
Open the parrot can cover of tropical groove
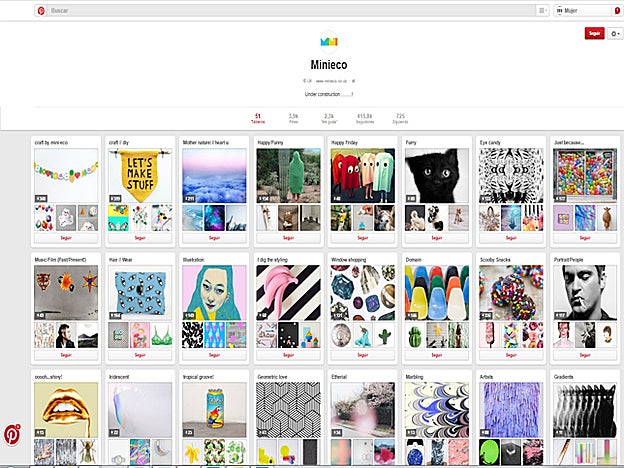point(214,410)
